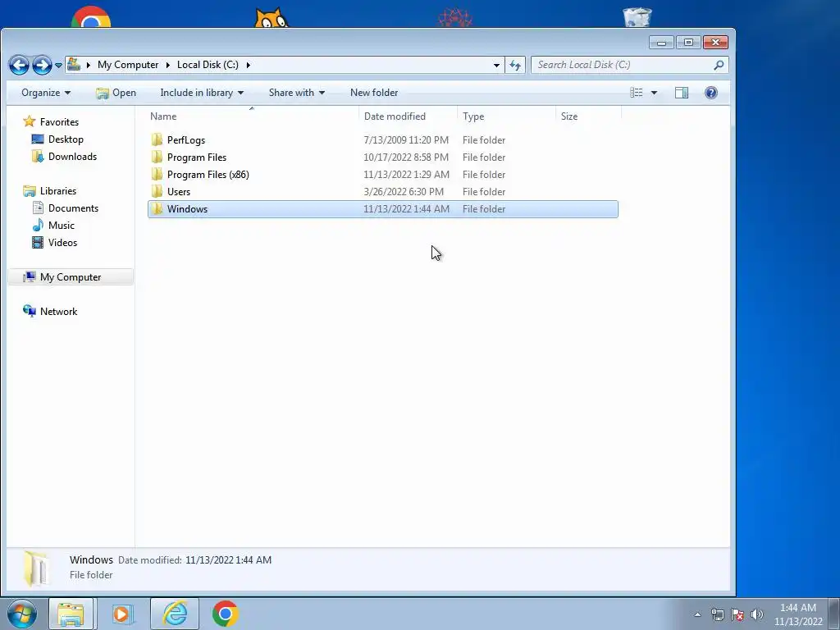Open the Music library
Screen dimensions: 840x630
point(61,225)
